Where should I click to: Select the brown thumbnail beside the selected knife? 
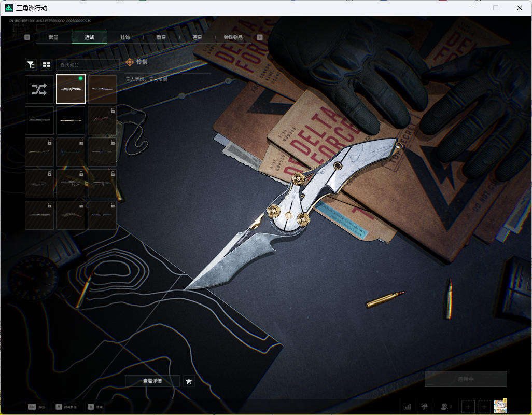pos(102,89)
